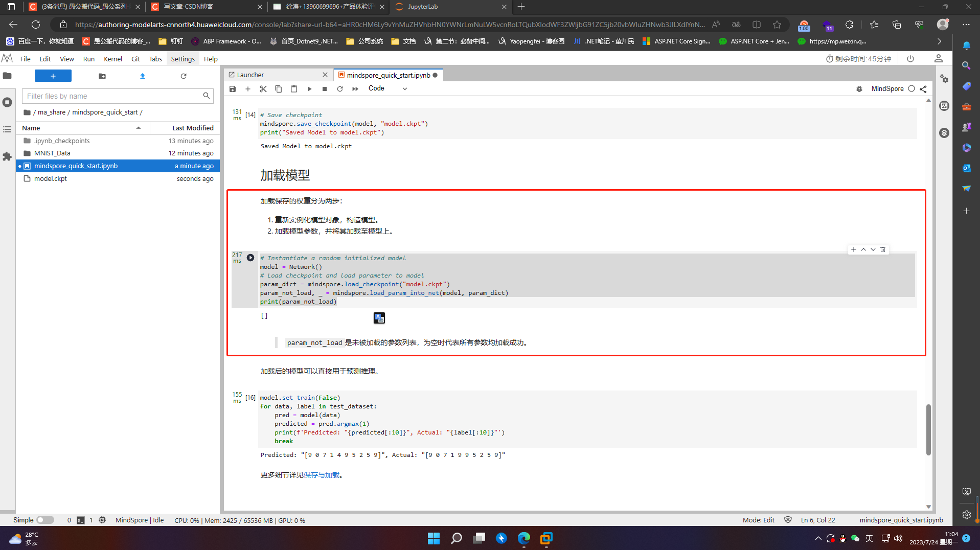Move the active cell up

pos(863,250)
